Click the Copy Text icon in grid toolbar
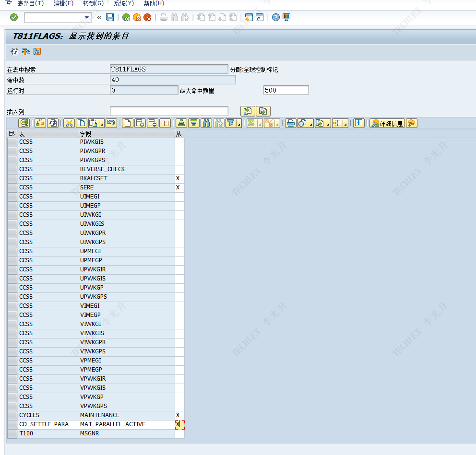This screenshot has width=476, height=455. [x=82, y=123]
